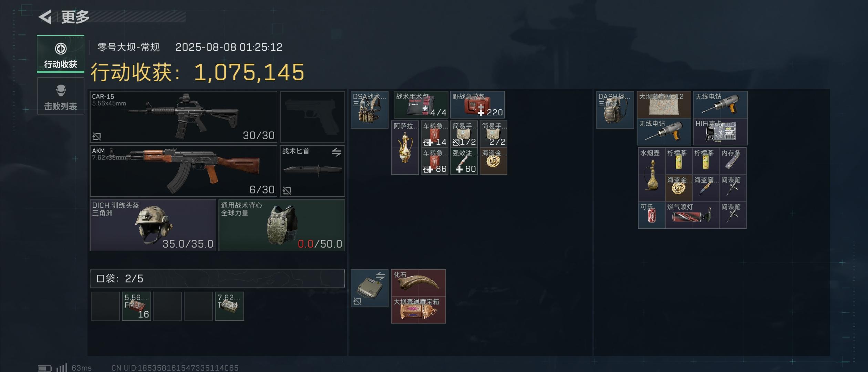Go back using the arrow beside 更多
The height and width of the screenshot is (372, 868).
point(45,17)
